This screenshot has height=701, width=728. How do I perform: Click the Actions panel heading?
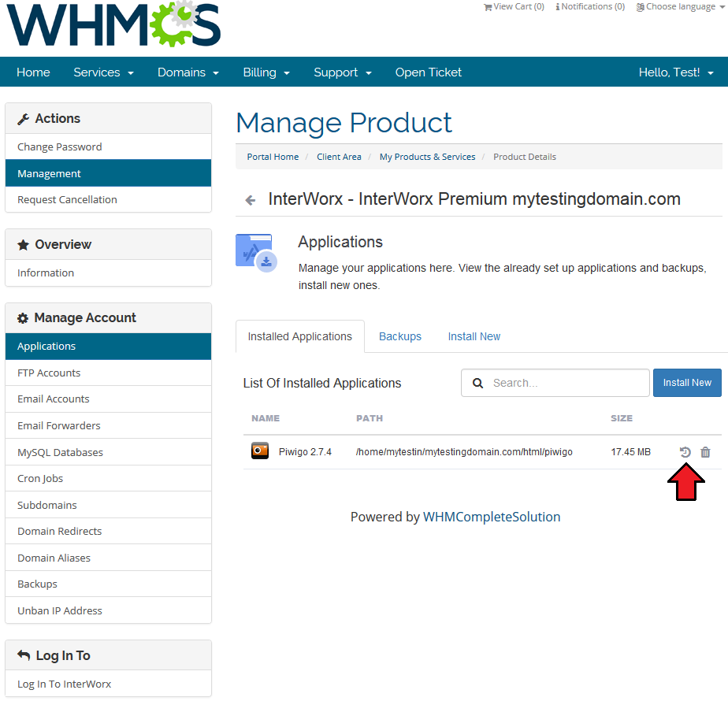(108, 118)
